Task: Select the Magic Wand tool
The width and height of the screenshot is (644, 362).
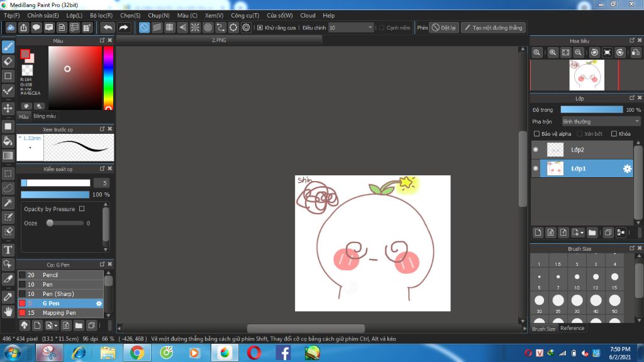Action: click(8, 202)
